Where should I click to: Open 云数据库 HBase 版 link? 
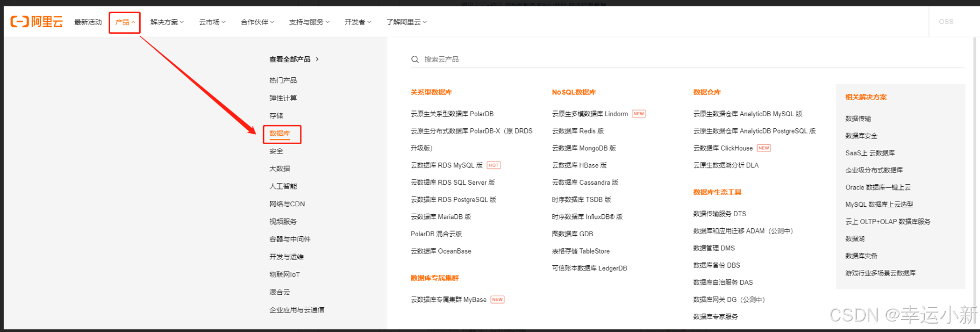580,166
